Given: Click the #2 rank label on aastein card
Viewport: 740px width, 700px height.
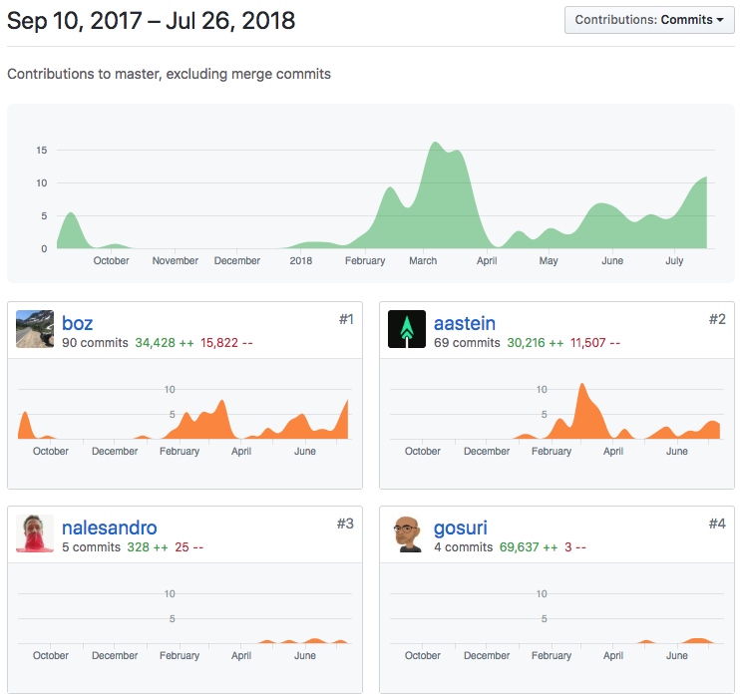Looking at the screenshot, I should (717, 319).
